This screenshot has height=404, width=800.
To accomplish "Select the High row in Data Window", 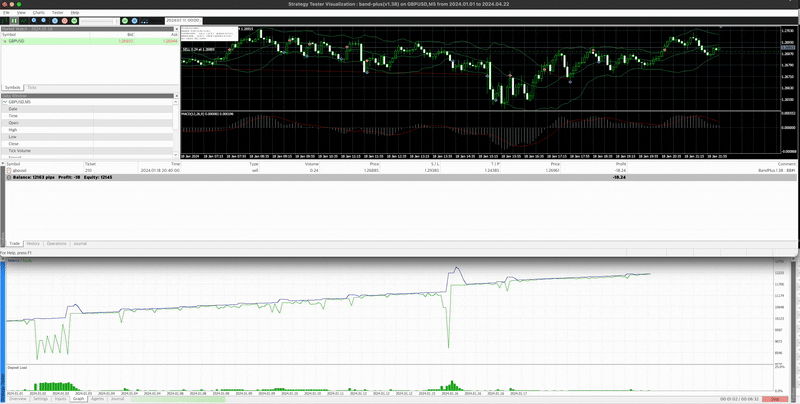I will coord(87,130).
